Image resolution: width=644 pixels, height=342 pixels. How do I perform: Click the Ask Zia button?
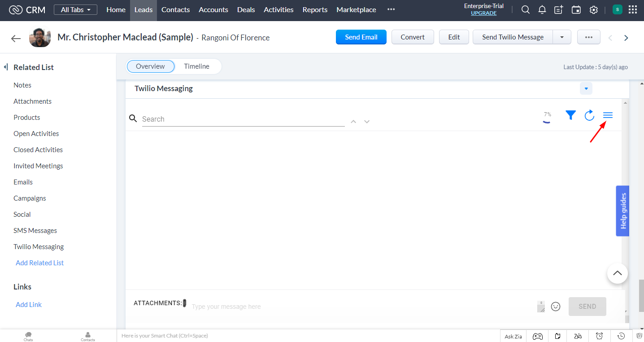tap(513, 336)
